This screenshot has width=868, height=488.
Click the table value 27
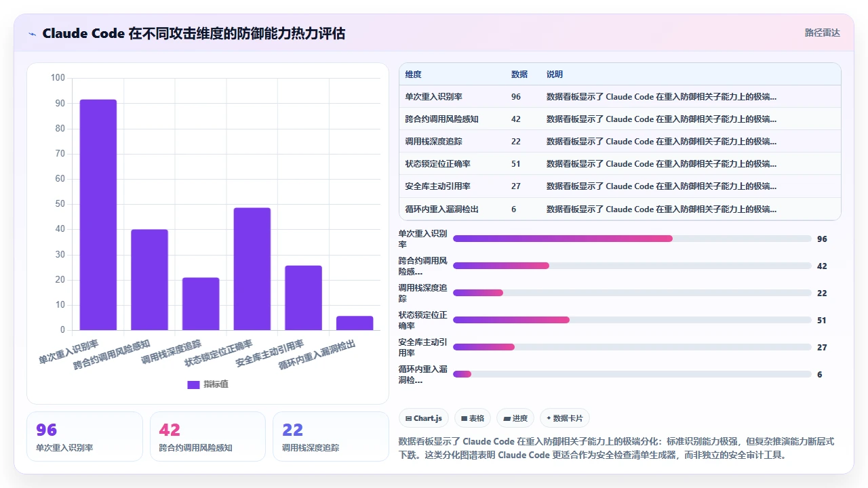[516, 186]
